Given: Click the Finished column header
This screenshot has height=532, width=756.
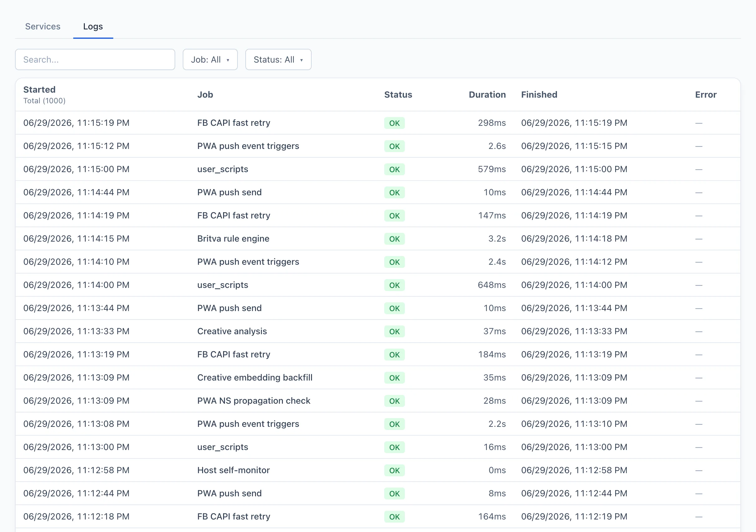Looking at the screenshot, I should (x=539, y=95).
